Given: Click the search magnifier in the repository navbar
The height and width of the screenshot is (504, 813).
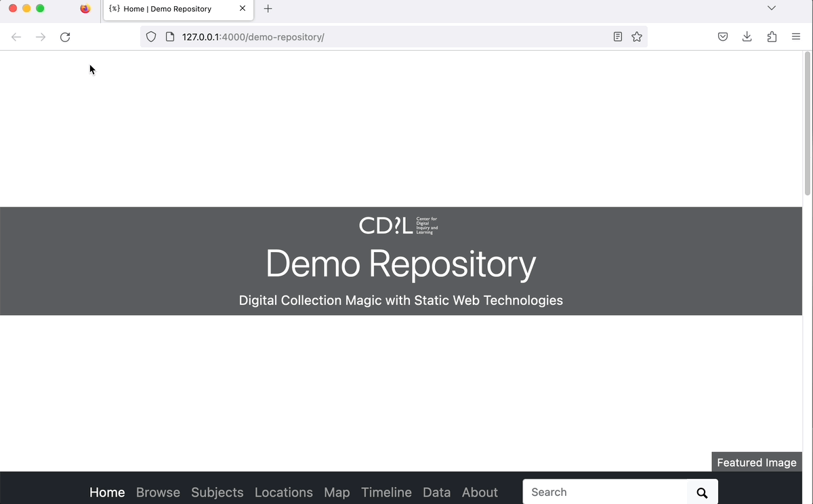Looking at the screenshot, I should 702,492.
